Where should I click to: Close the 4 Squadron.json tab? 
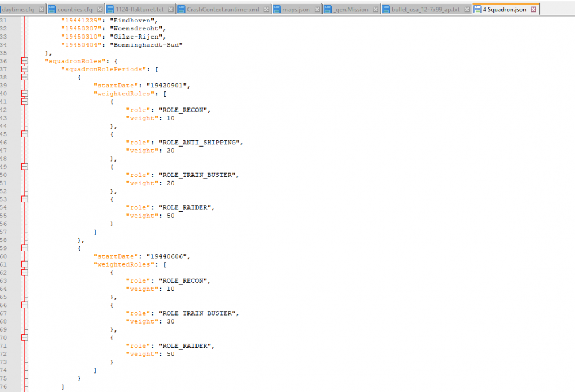(534, 10)
